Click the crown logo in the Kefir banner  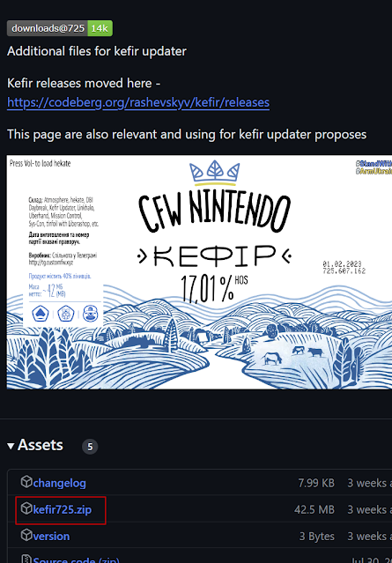214,173
